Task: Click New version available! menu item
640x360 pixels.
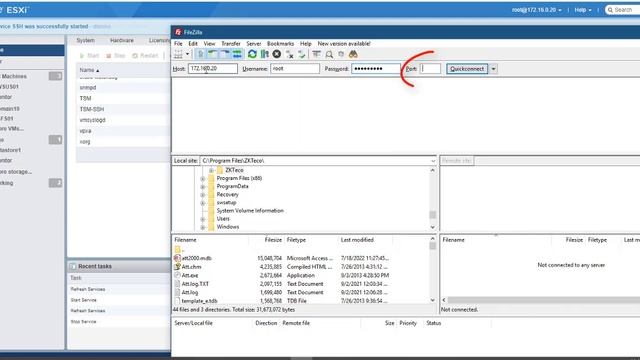Action: coord(344,43)
